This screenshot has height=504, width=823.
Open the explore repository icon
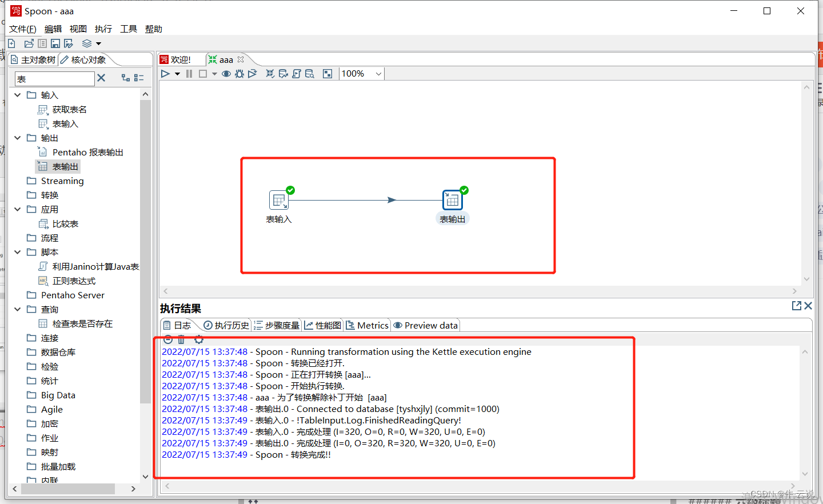click(42, 43)
